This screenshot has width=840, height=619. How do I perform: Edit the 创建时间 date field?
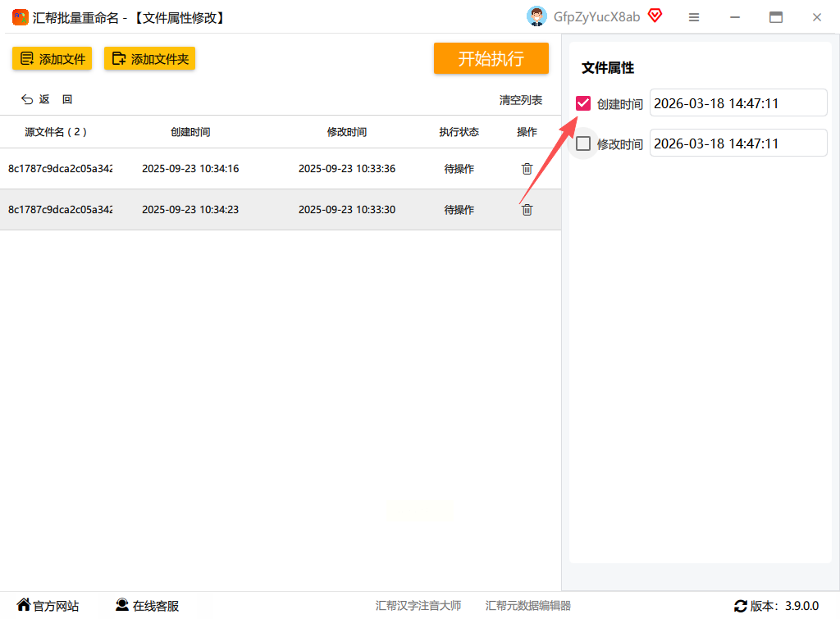738,102
